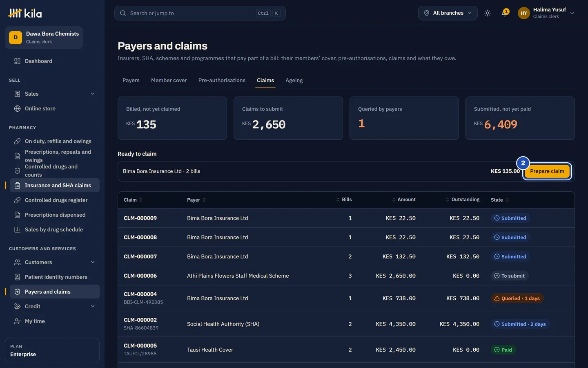Click the Social Health Authority (SHA) payer cell
588x368 pixels.
coord(223,324)
